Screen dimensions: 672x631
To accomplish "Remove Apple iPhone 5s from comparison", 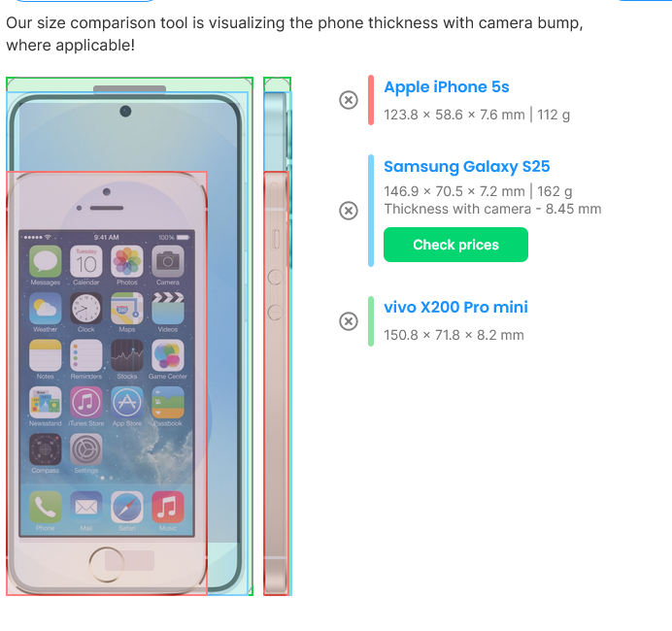I will click(x=349, y=100).
